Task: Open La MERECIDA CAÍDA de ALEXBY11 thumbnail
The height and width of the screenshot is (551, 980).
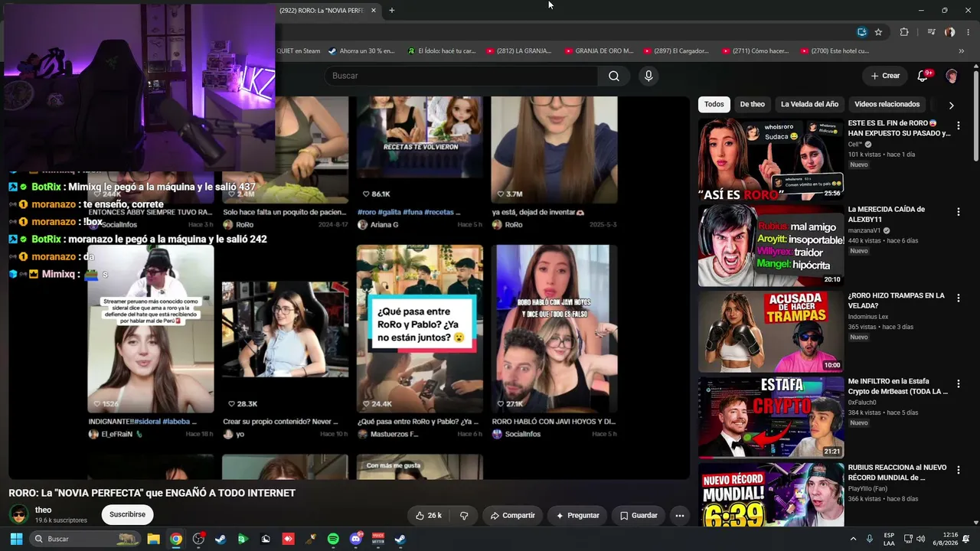Action: (x=771, y=246)
